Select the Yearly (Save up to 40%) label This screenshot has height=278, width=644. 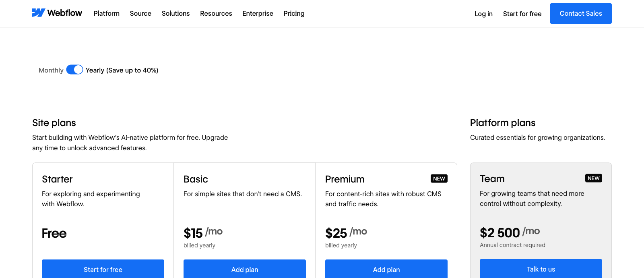(122, 70)
